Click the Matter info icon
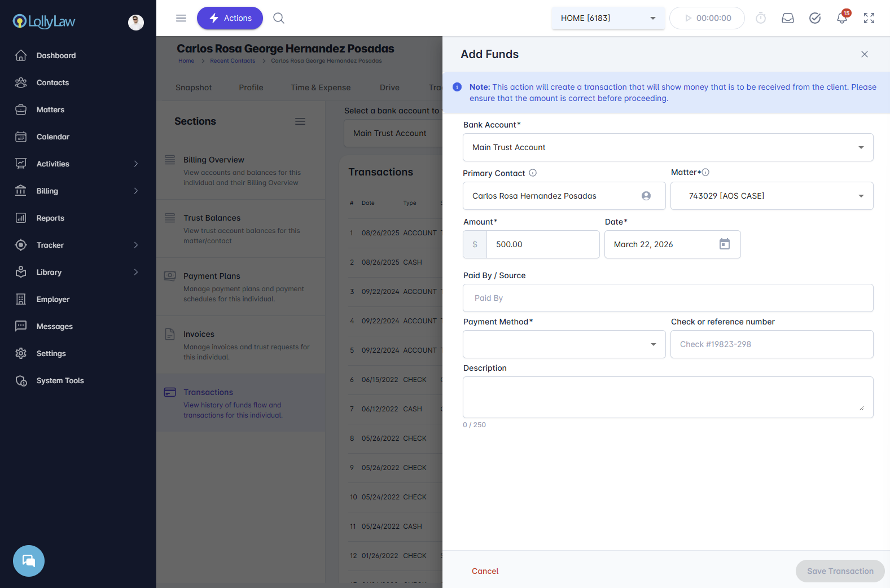 [x=705, y=172]
